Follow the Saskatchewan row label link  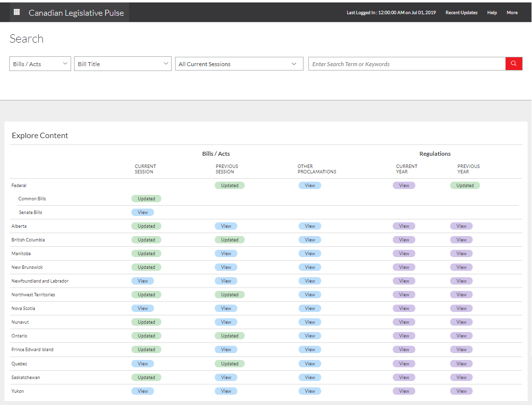[26, 377]
